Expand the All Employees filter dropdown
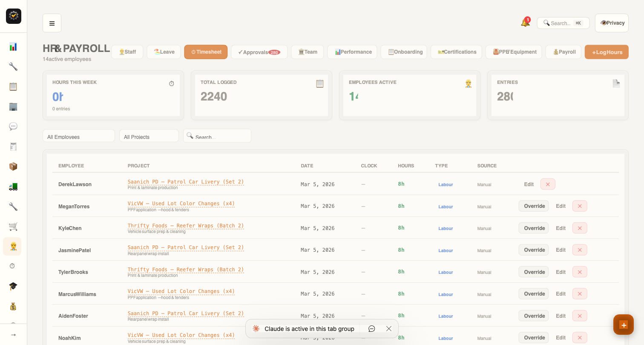The width and height of the screenshot is (644, 345). point(78,135)
